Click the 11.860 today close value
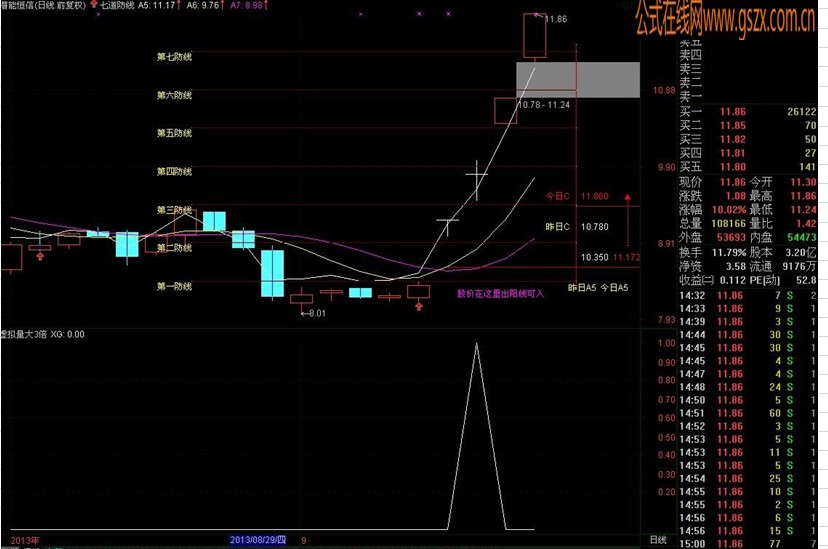Image resolution: width=828 pixels, height=549 pixels. pyautogui.click(x=595, y=196)
